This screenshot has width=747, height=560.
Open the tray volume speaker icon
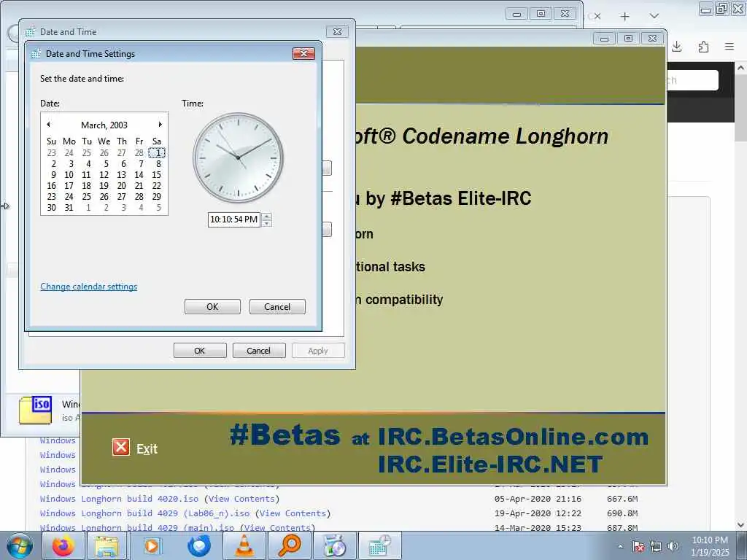(673, 546)
